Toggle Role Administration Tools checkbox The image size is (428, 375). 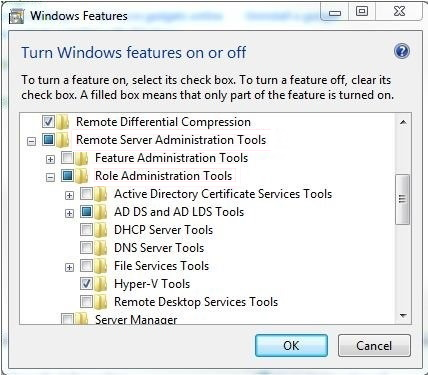(67, 176)
